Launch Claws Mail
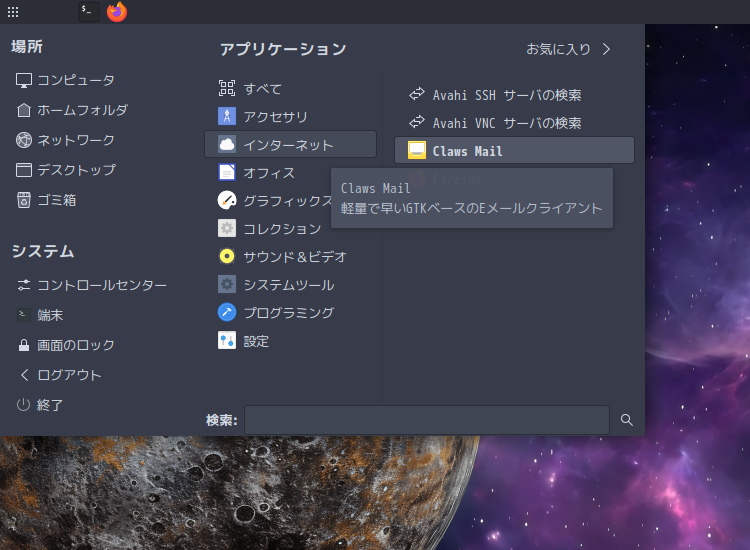The image size is (750, 550). coord(514,150)
